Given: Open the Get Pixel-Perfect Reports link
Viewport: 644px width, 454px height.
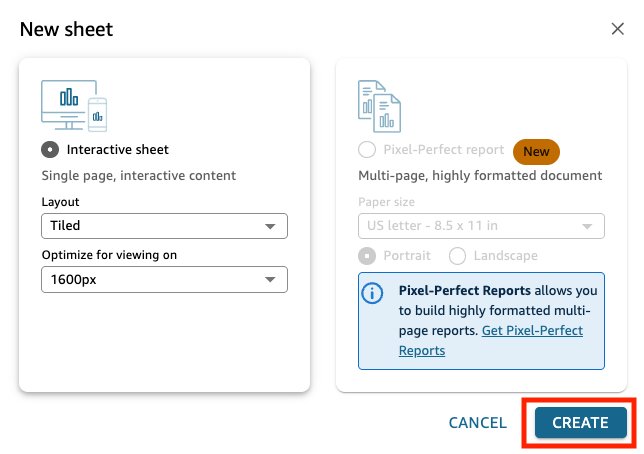Looking at the screenshot, I should coord(491,341).
